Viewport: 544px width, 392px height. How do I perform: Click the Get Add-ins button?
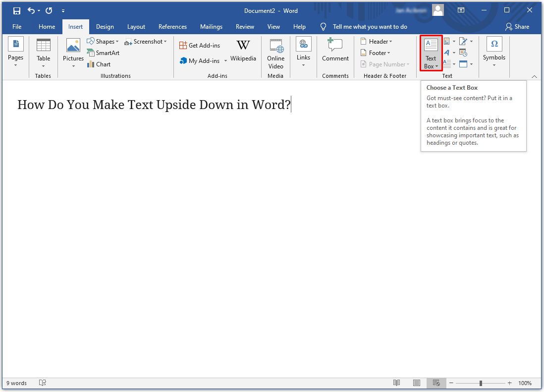(x=200, y=46)
